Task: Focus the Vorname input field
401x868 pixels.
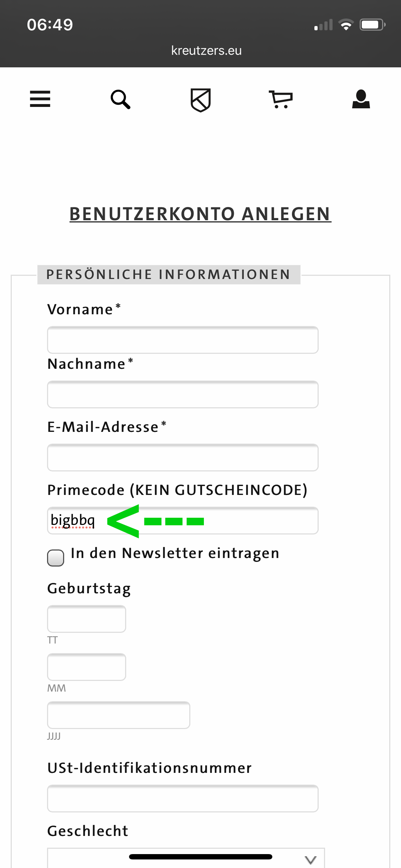Action: pos(183,340)
